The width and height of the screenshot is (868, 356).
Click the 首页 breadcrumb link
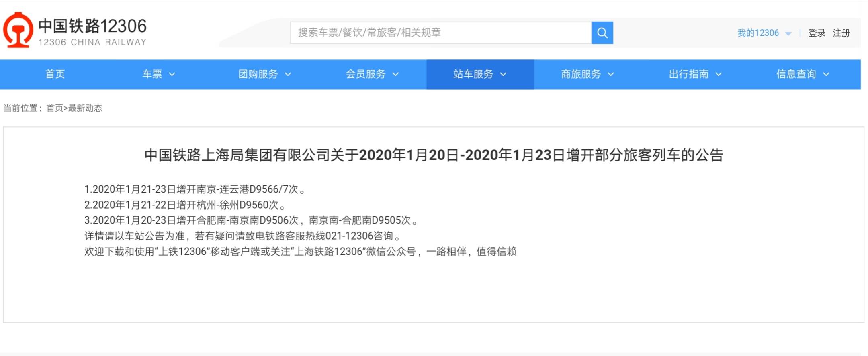(x=55, y=108)
